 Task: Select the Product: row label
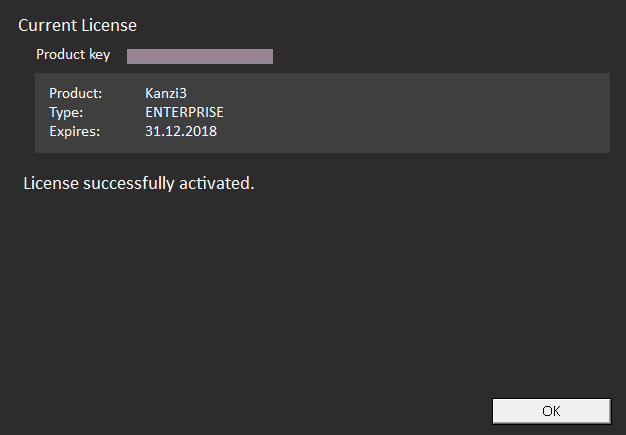click(x=75, y=94)
